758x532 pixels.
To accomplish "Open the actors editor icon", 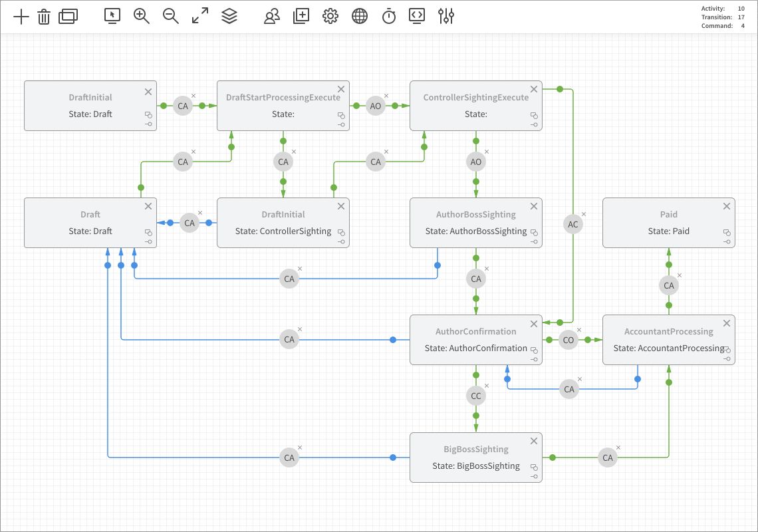I will [x=271, y=16].
